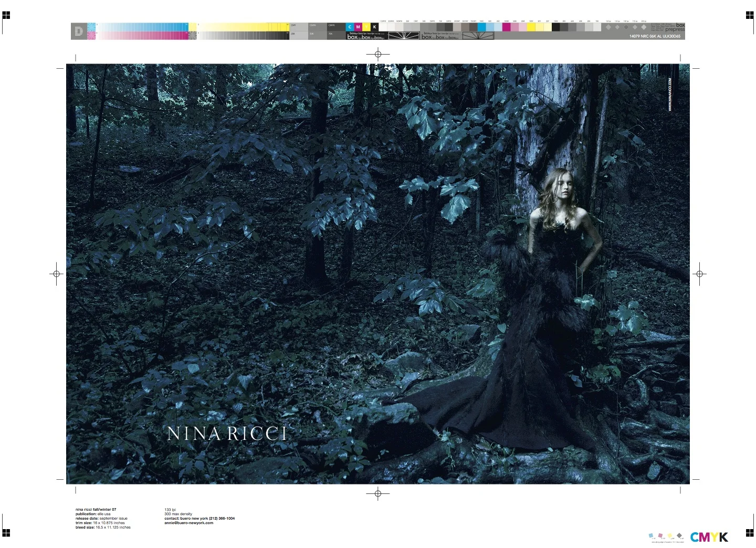Image resolution: width=756 pixels, height=548 pixels.
Task: Click the left side registration crosshair mark
Action: point(56,274)
